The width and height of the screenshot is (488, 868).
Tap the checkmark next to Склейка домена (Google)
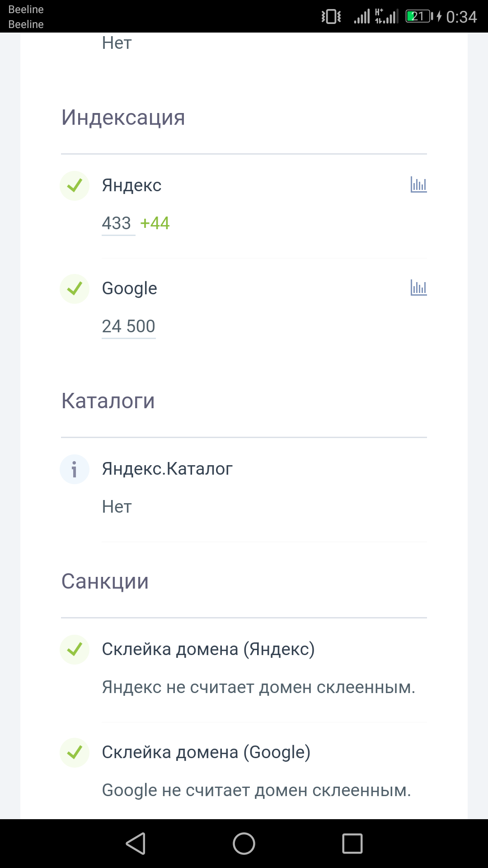click(75, 752)
